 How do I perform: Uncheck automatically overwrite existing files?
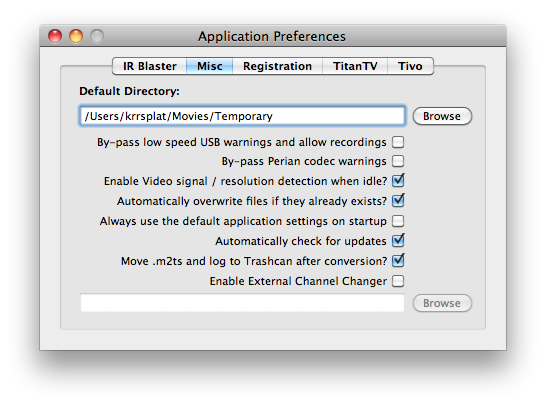tap(398, 201)
